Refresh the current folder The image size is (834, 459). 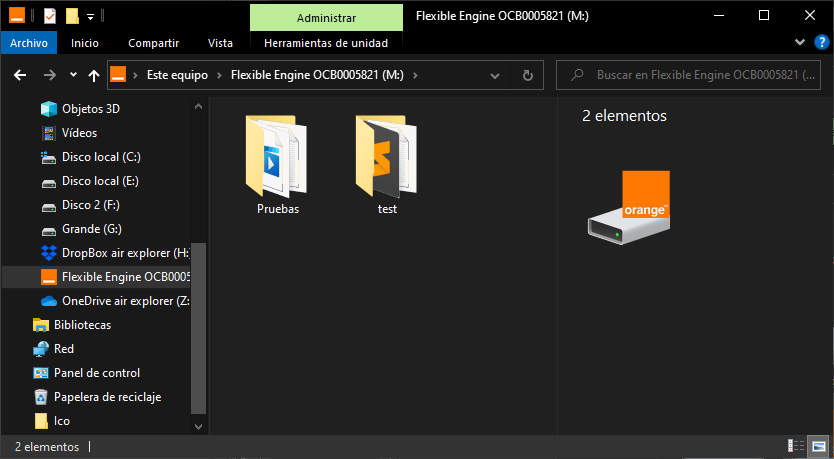tap(528, 76)
